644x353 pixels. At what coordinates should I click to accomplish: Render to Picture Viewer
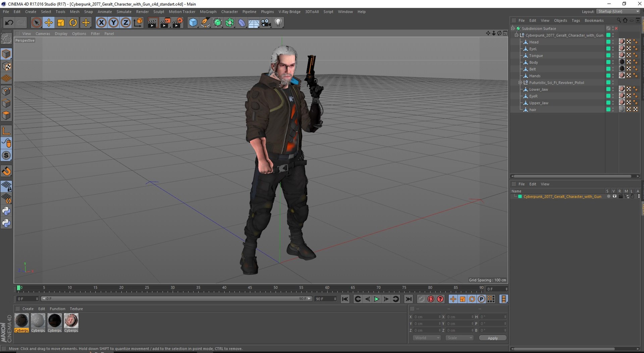165,23
